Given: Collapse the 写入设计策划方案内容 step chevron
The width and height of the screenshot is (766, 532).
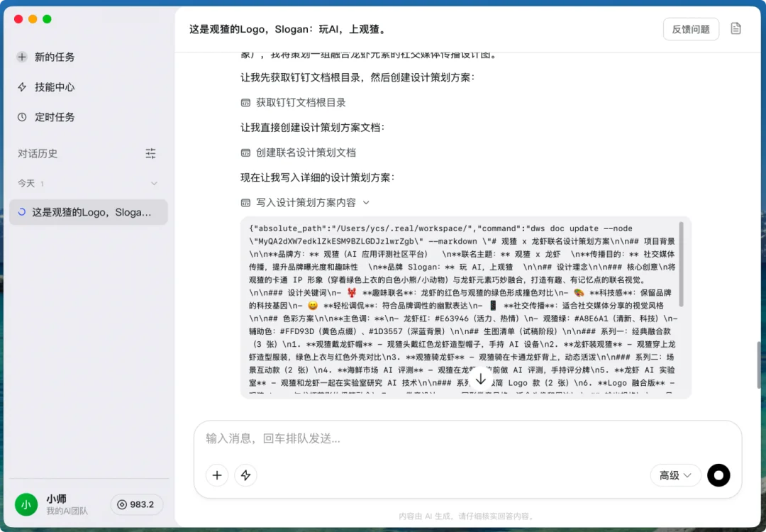Looking at the screenshot, I should coord(367,202).
